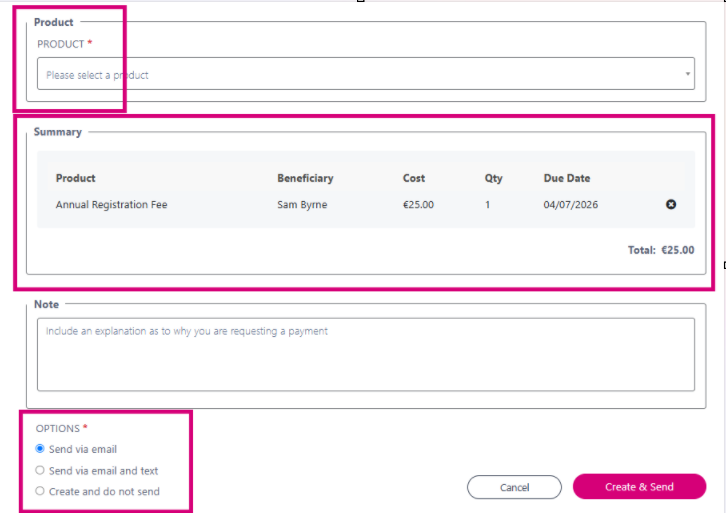Remove the Annual Registration Fee line item
This screenshot has height=513, width=726.
point(670,204)
